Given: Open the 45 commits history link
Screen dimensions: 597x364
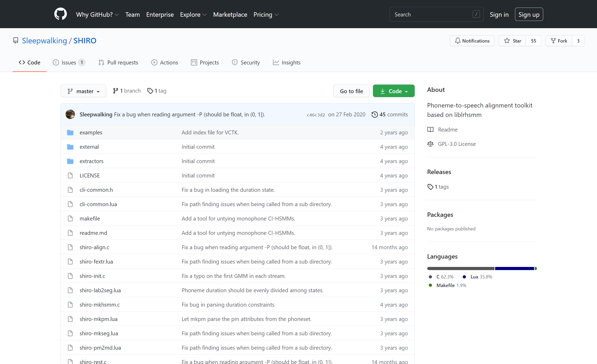Looking at the screenshot, I should [x=390, y=115].
